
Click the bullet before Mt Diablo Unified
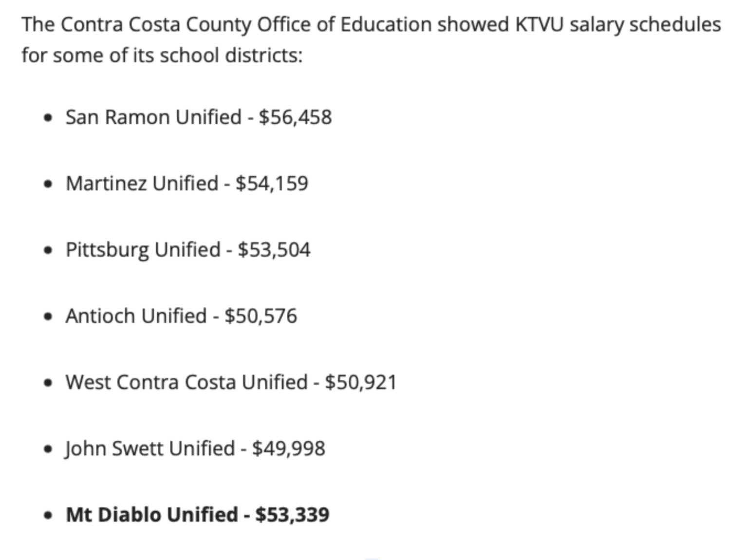pyautogui.click(x=48, y=515)
